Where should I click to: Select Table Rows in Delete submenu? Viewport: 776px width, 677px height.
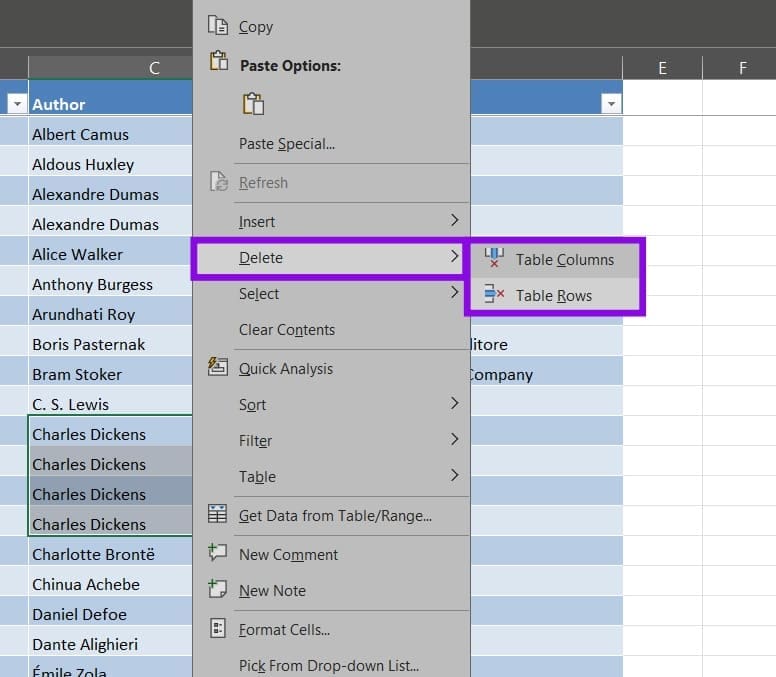tap(554, 295)
